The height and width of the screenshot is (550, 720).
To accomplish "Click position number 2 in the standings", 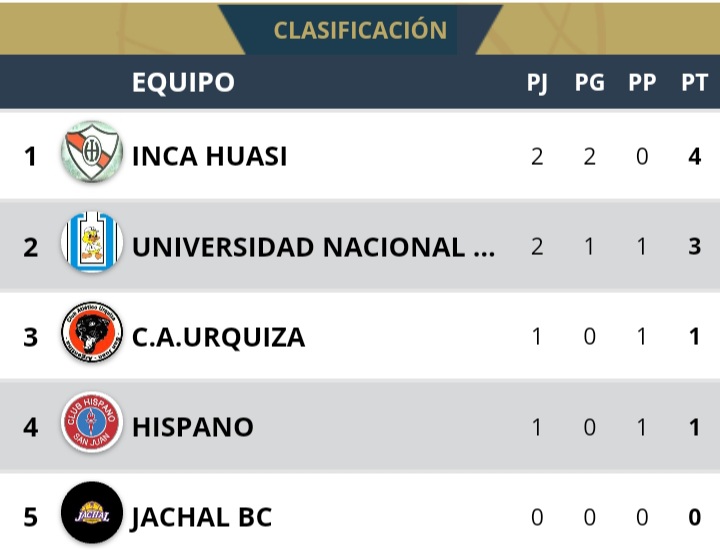I will (x=31, y=247).
